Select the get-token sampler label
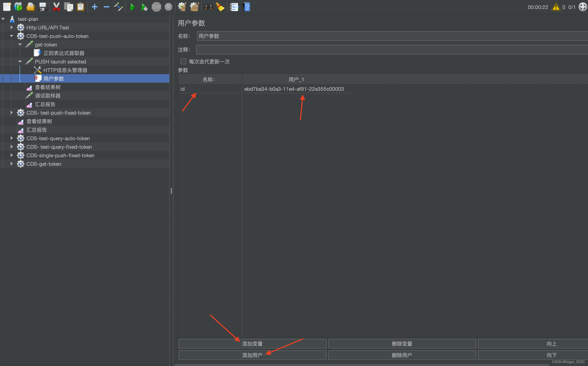588x366 pixels. [46, 45]
